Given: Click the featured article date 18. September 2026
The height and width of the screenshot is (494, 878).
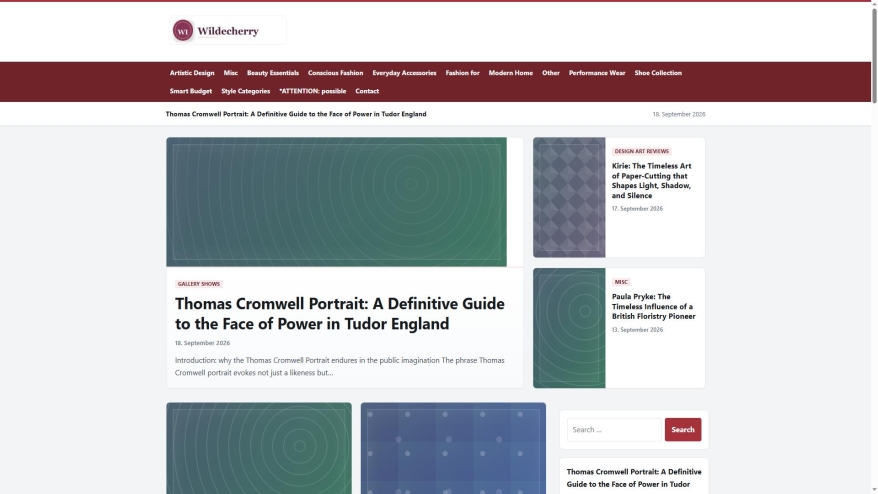Looking at the screenshot, I should pos(202,343).
